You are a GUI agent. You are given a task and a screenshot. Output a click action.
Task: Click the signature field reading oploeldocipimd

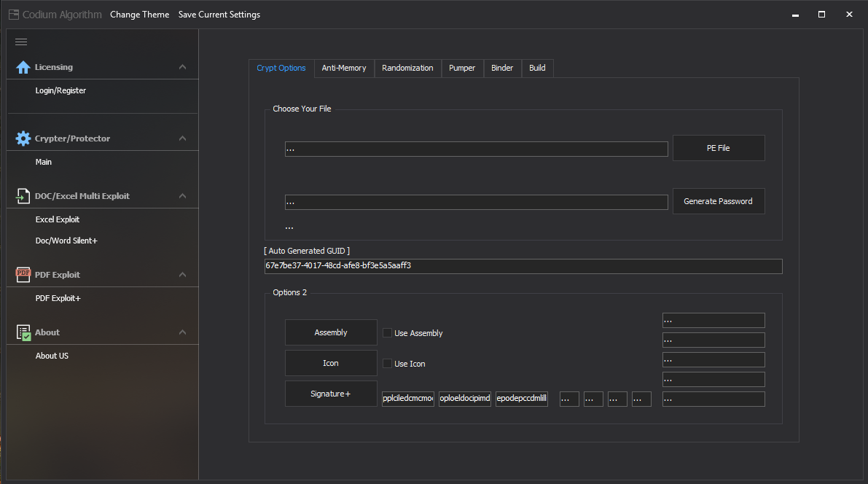coord(465,399)
